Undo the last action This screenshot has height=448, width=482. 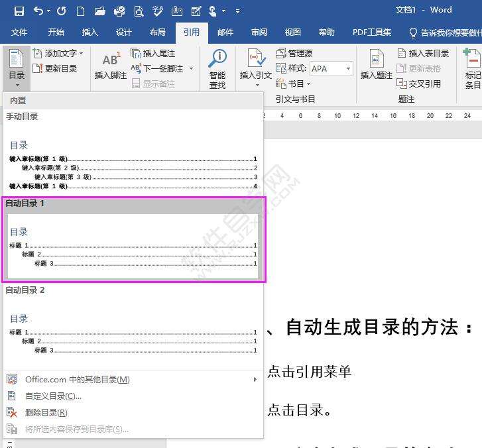coord(38,11)
